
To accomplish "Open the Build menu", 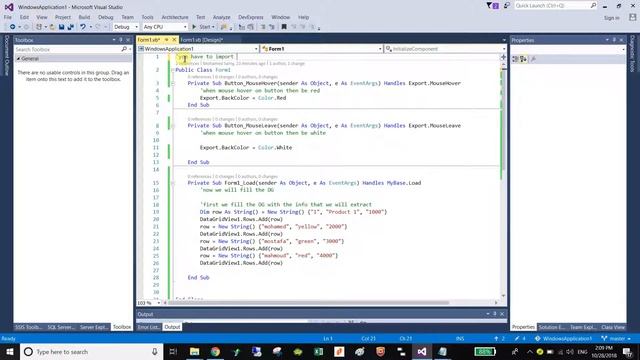I will tap(84, 17).
